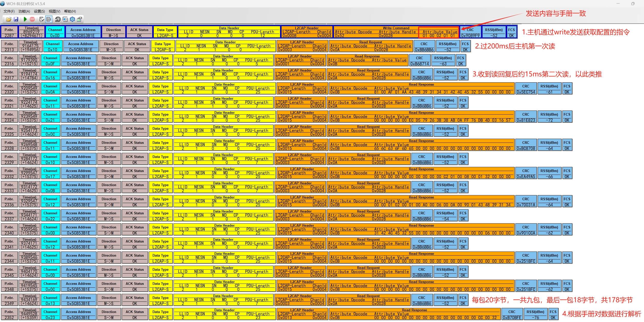Open settings with blue gear icon
Viewport: 644px width, 322px height.
(x=72, y=19)
